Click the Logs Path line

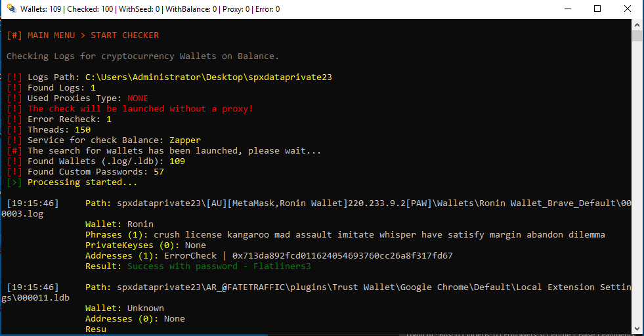[169, 77]
